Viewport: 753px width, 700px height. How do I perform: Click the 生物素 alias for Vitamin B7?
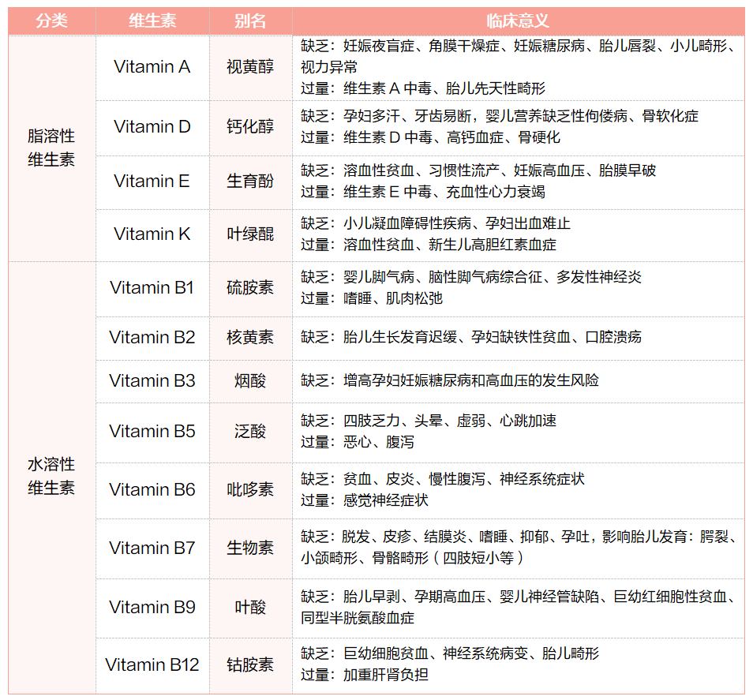click(250, 548)
